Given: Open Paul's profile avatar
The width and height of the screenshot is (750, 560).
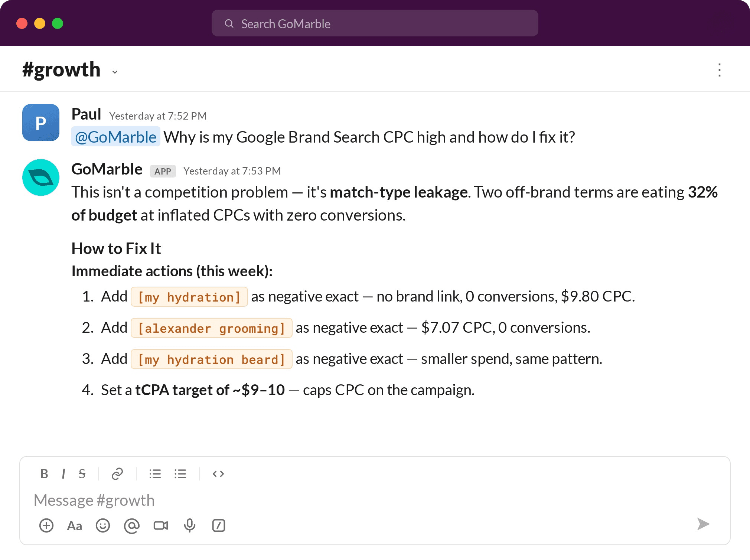Looking at the screenshot, I should [41, 123].
